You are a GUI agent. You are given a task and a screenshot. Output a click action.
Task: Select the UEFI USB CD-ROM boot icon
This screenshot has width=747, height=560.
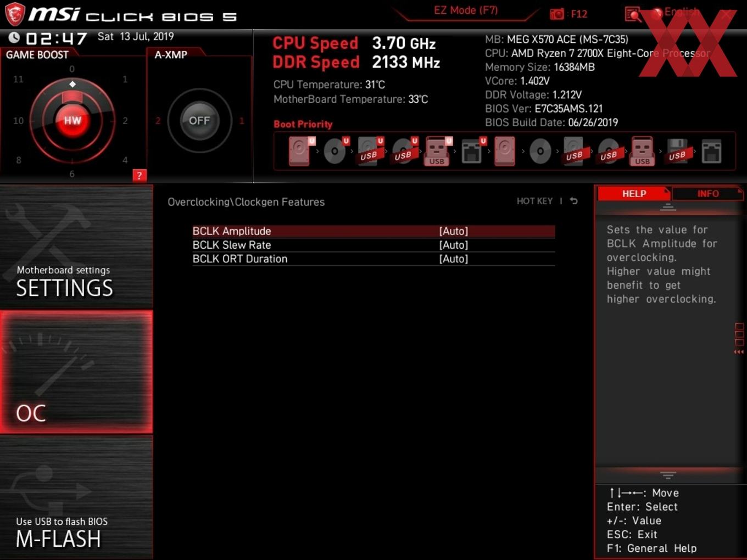[404, 151]
